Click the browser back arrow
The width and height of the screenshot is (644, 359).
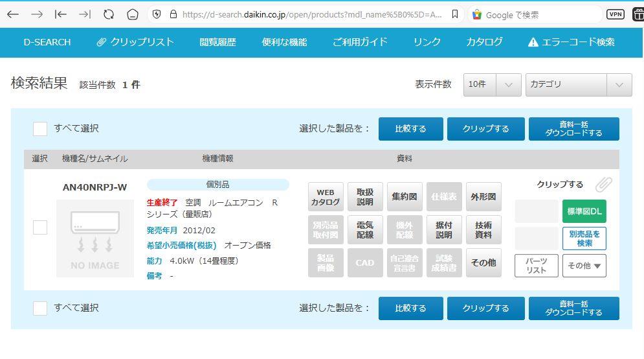(x=12, y=14)
